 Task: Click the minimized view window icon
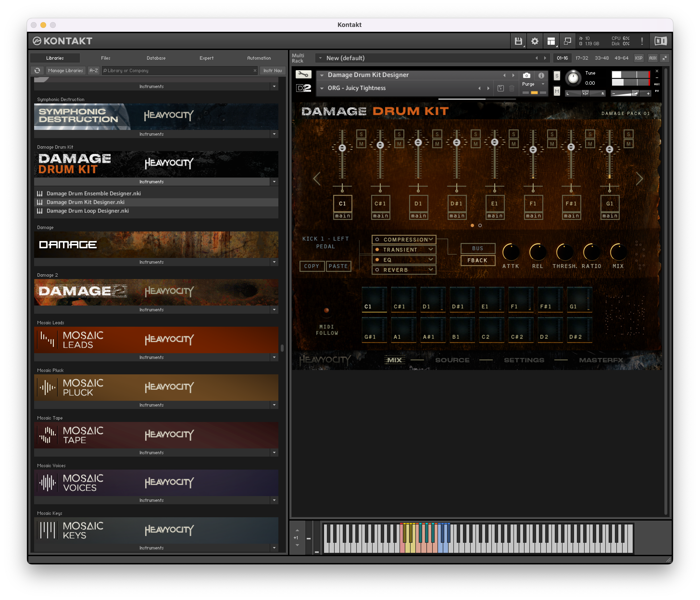click(x=568, y=41)
